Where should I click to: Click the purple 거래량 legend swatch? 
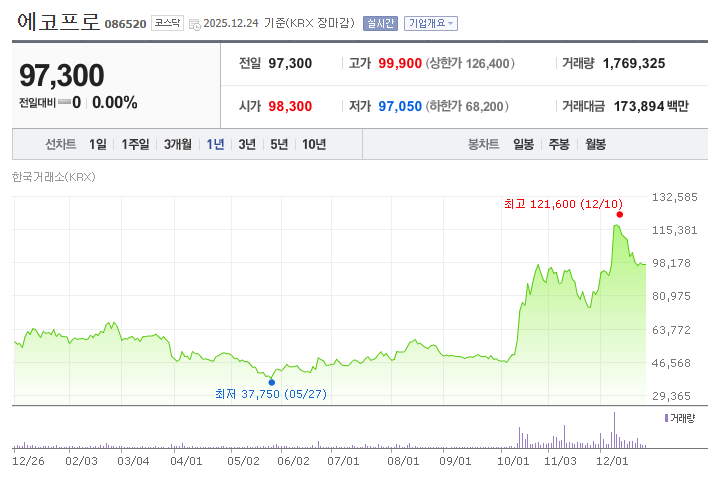point(666,418)
